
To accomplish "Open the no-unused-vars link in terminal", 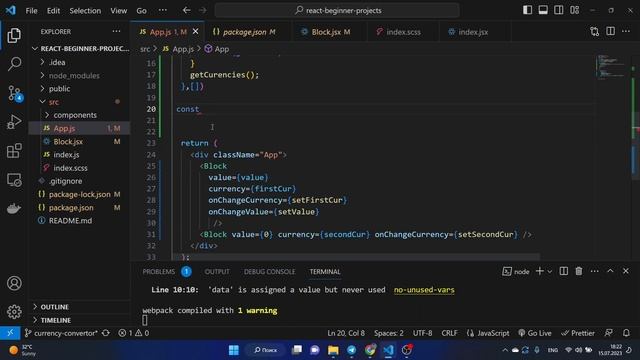I will click(x=424, y=290).
